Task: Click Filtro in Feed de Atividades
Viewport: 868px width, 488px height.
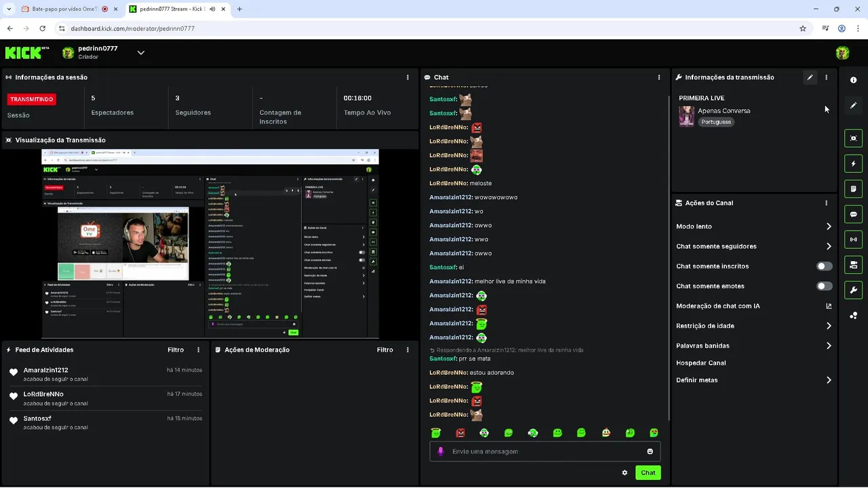Action: tap(176, 350)
